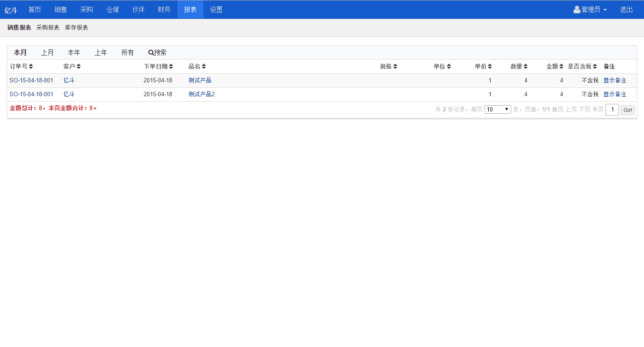The height and width of the screenshot is (347, 644).
Task: Click the 客户 column sort arrows
Action: [x=79, y=66]
